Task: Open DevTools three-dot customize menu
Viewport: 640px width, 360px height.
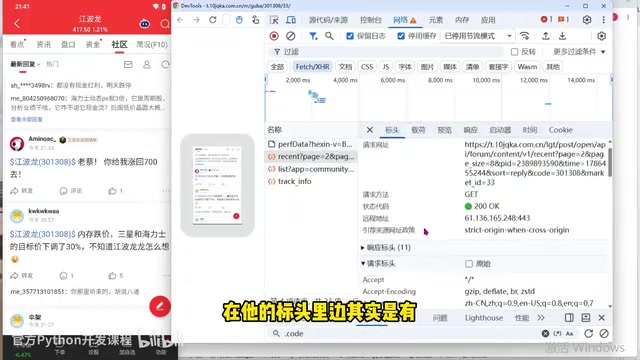Action: tap(604, 20)
